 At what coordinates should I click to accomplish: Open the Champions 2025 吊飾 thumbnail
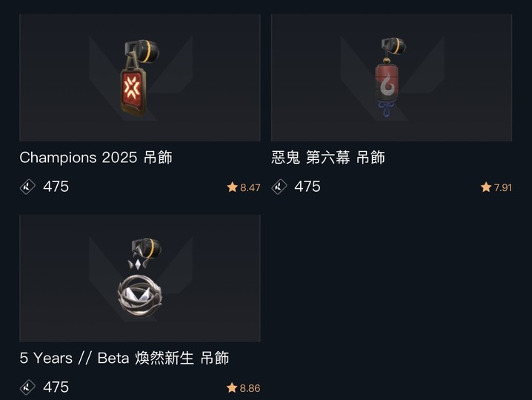coord(140,78)
